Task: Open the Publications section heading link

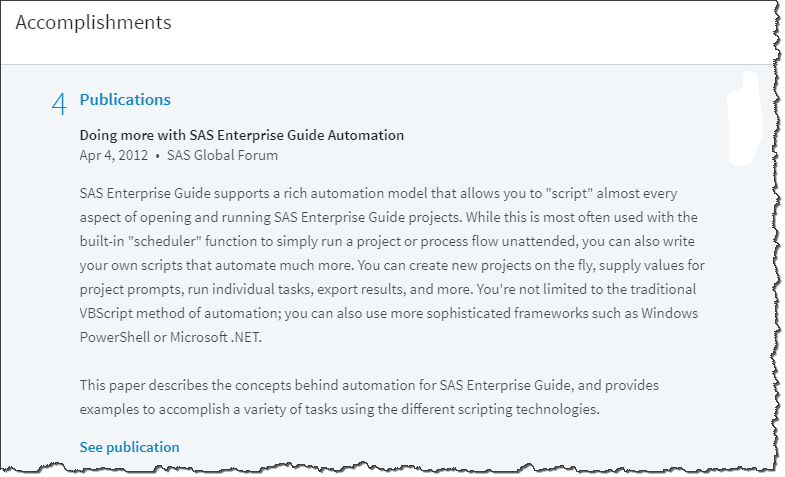Action: pyautogui.click(x=125, y=100)
